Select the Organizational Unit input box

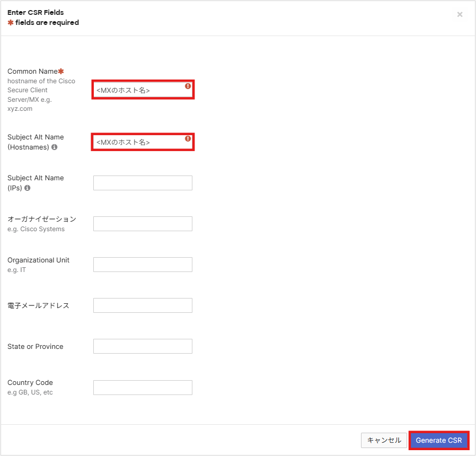click(143, 265)
